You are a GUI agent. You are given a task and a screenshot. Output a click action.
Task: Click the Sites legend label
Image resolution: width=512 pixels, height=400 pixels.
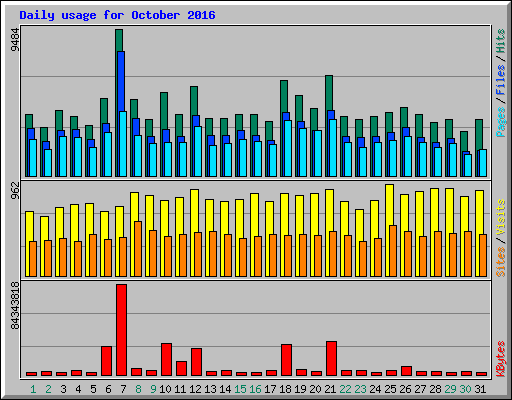500,262
